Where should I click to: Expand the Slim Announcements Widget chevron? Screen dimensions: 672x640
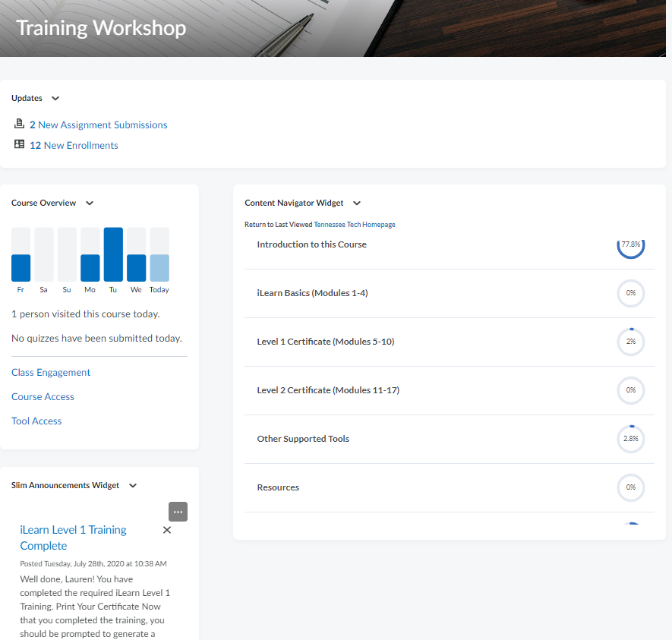133,486
